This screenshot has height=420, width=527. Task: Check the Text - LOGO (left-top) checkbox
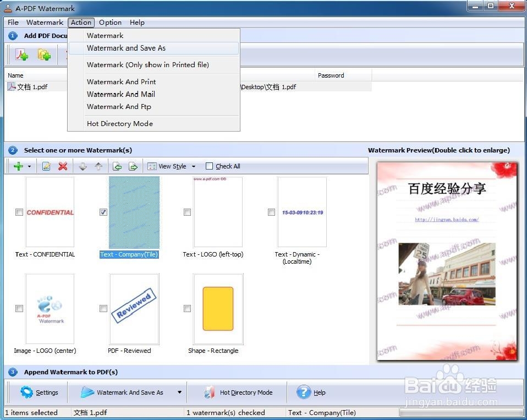tap(187, 212)
